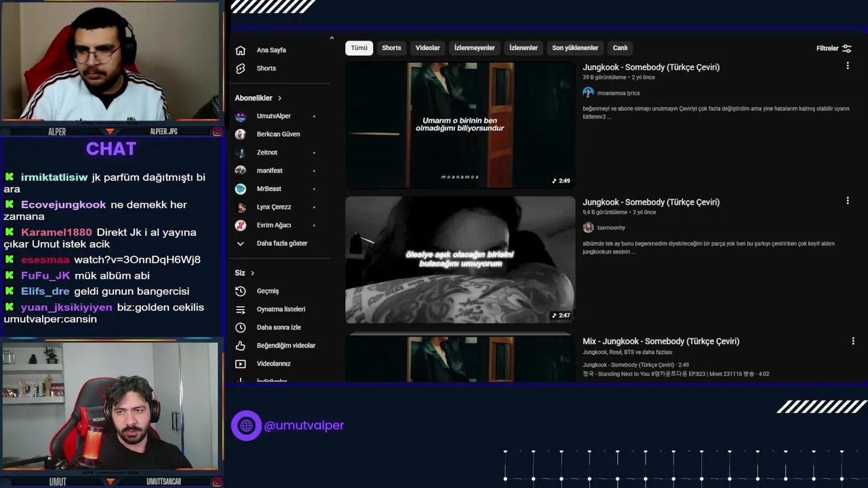Open the Filtreler button

[833, 48]
